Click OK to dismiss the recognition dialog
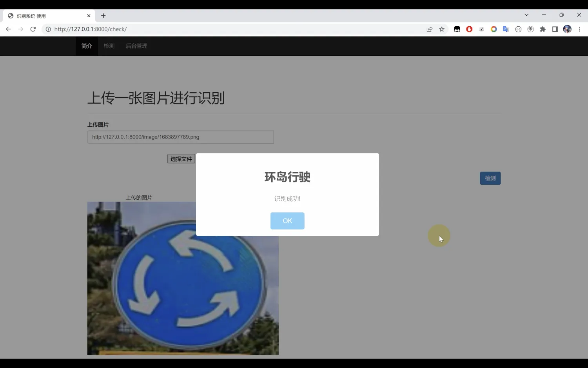Viewport: 588px width, 368px height. click(x=287, y=220)
